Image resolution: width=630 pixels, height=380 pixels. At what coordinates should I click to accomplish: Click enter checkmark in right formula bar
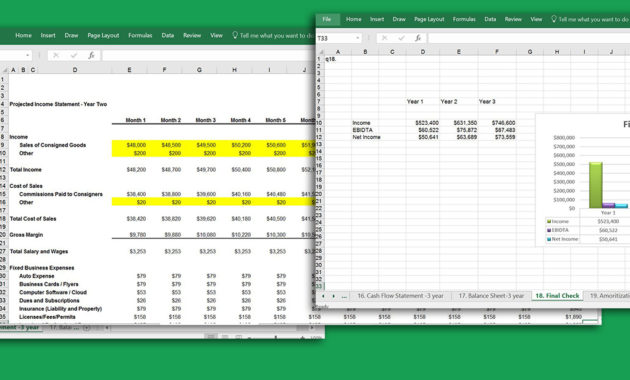pyautogui.click(x=401, y=38)
